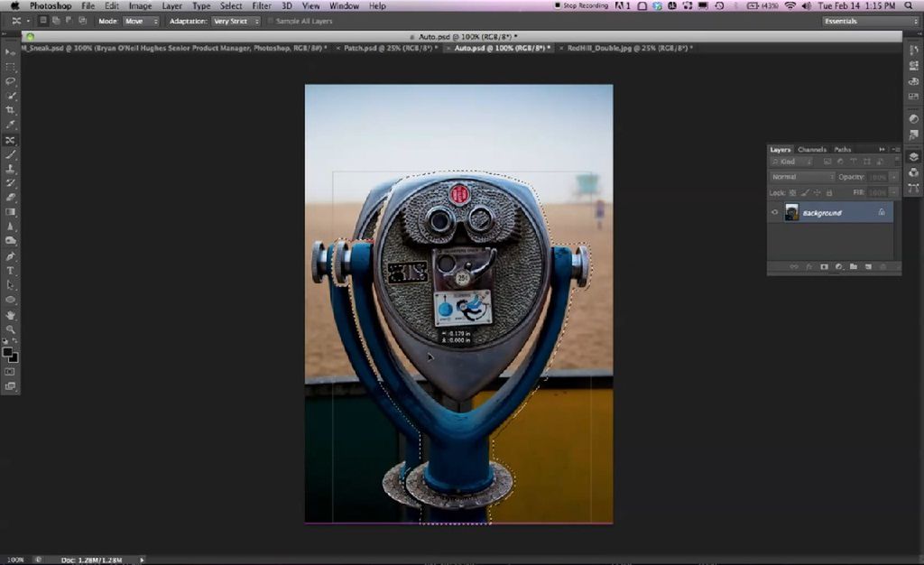Click the Create new layer icon
The width and height of the screenshot is (924, 565).
click(868, 267)
